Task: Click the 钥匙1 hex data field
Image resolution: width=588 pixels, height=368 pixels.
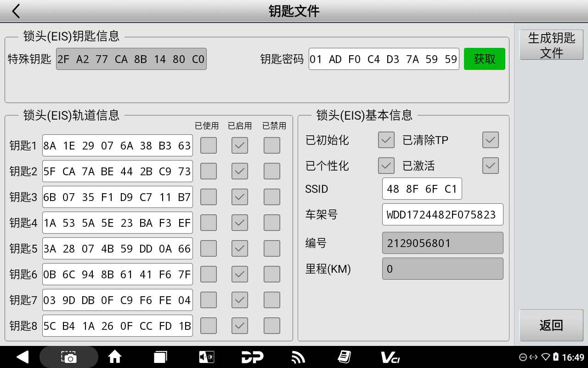Action: (118, 145)
